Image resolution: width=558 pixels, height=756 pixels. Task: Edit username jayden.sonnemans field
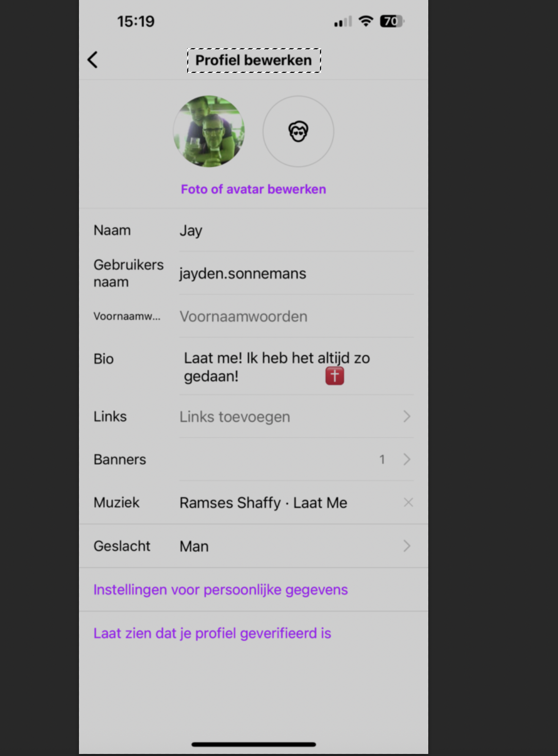pos(296,273)
